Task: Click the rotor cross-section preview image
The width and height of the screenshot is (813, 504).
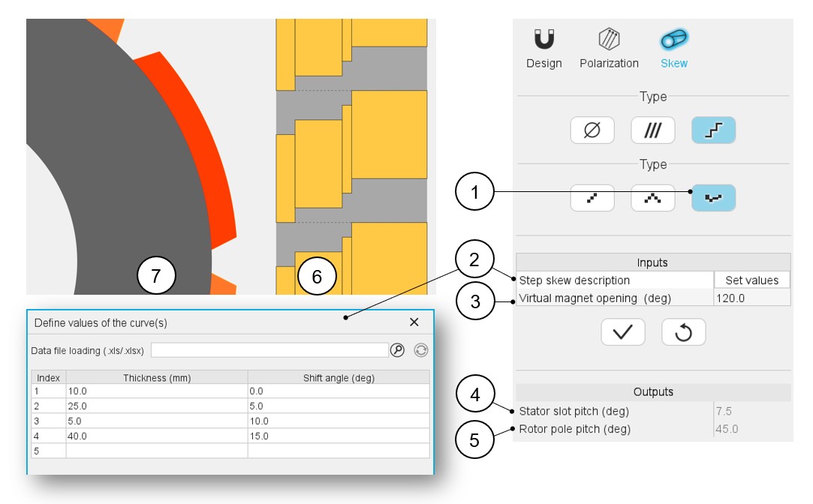Action: click(131, 157)
